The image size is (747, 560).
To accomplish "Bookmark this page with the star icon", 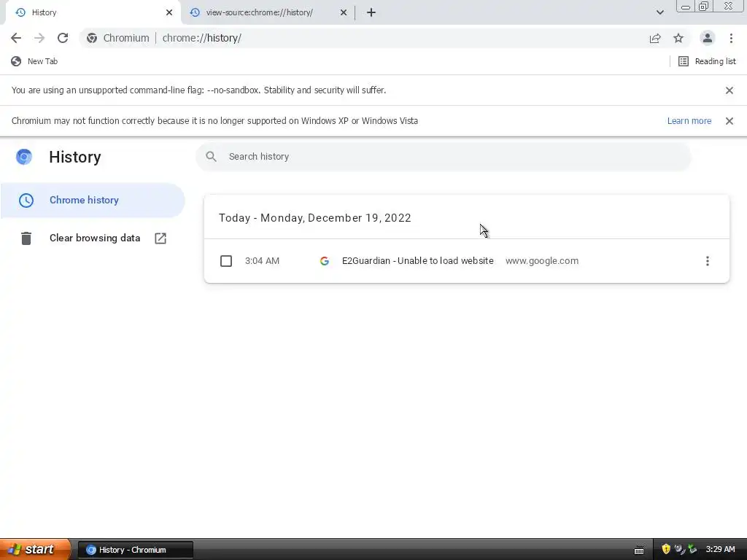I will (x=678, y=38).
